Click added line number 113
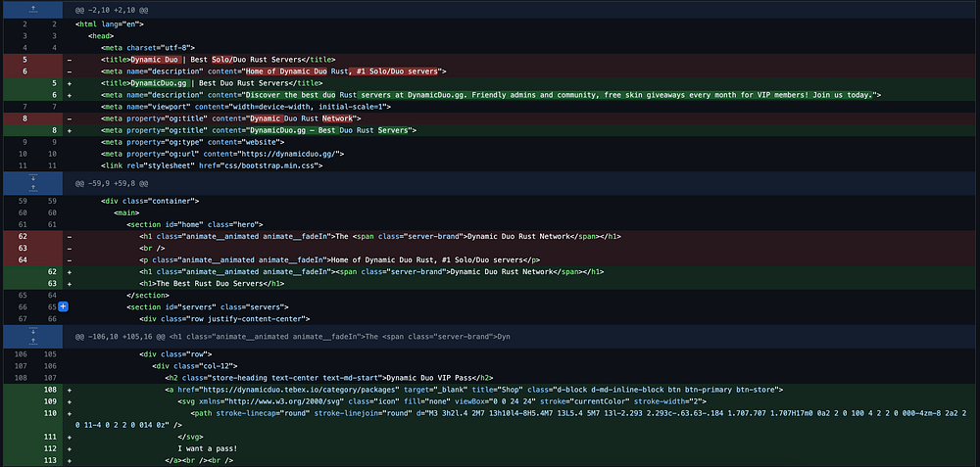The image size is (980, 467). click(x=51, y=461)
